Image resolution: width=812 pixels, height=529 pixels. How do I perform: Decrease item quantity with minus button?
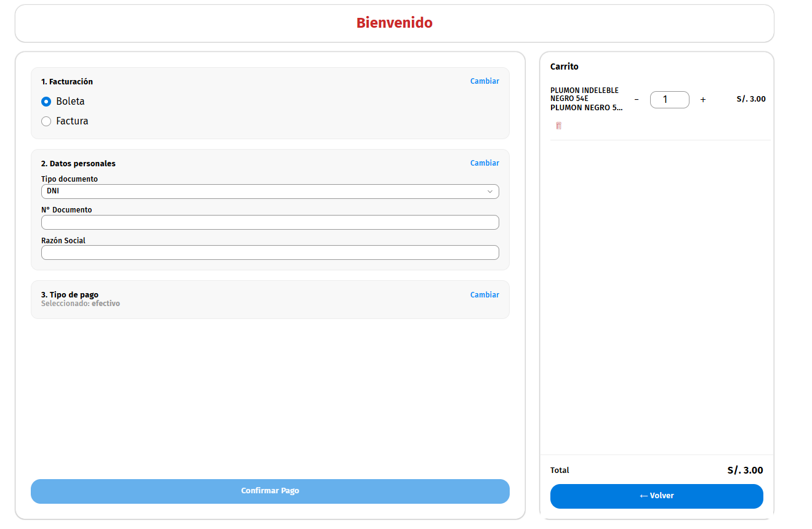tap(637, 100)
